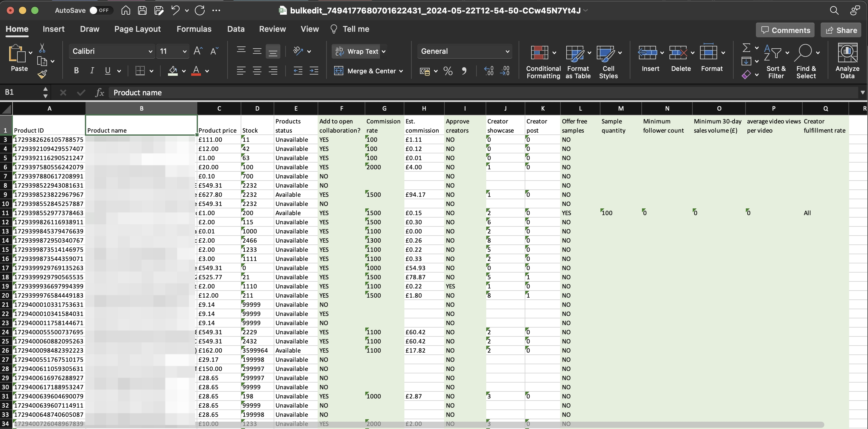The image size is (868, 429).
Task: Open the Comments button
Action: pyautogui.click(x=785, y=30)
